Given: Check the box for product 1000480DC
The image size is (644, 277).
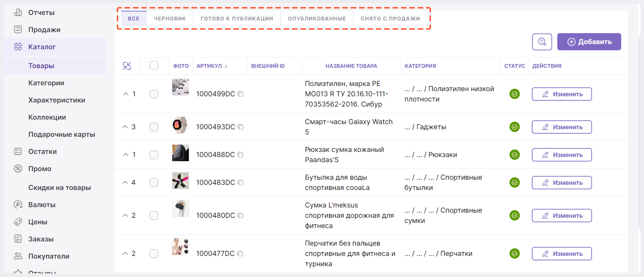Looking at the screenshot, I should click(154, 215).
